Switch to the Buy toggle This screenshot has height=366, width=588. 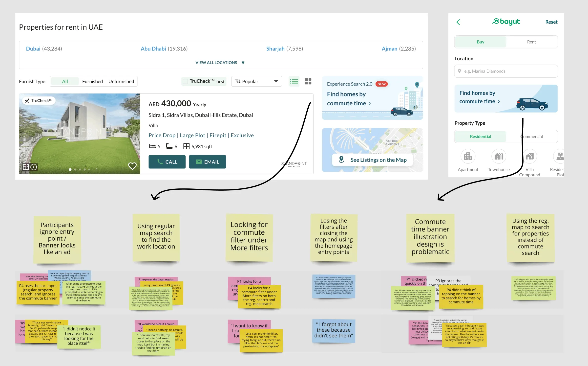coord(480,42)
